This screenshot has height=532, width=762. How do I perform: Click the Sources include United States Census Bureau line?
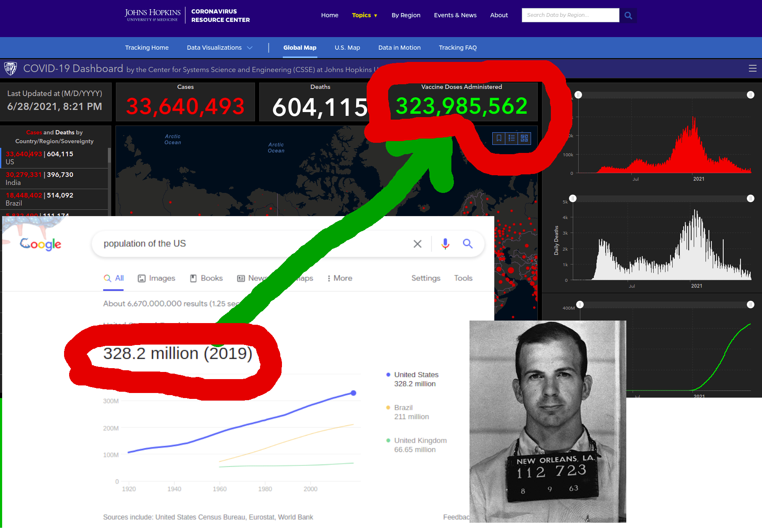[208, 517]
